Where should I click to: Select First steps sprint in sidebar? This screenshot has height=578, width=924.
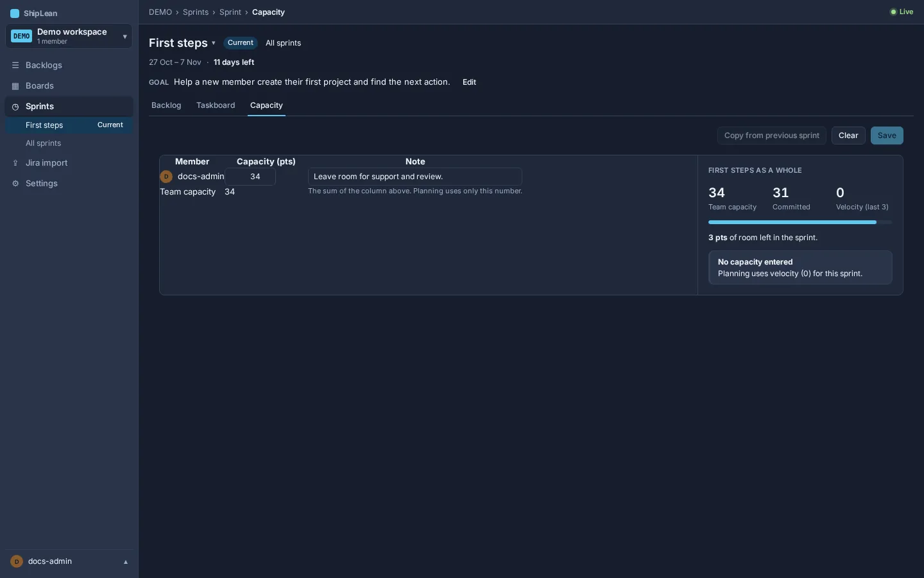click(x=69, y=125)
